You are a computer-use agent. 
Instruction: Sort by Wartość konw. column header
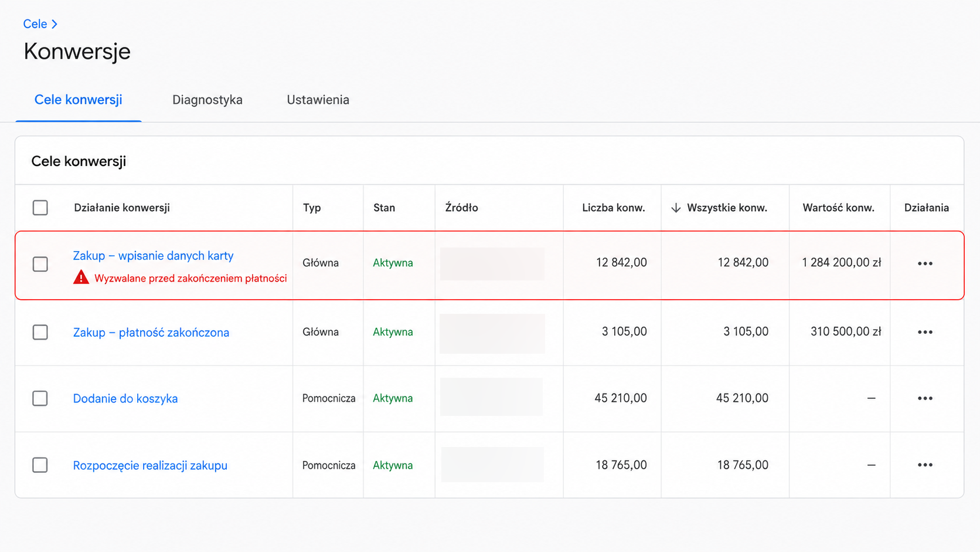point(839,208)
